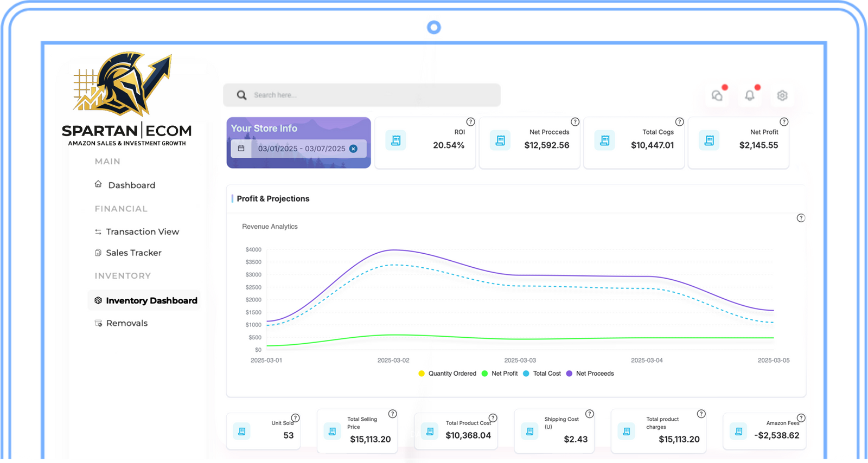Navigate to Removals page
This screenshot has height=463, width=868.
126,323
